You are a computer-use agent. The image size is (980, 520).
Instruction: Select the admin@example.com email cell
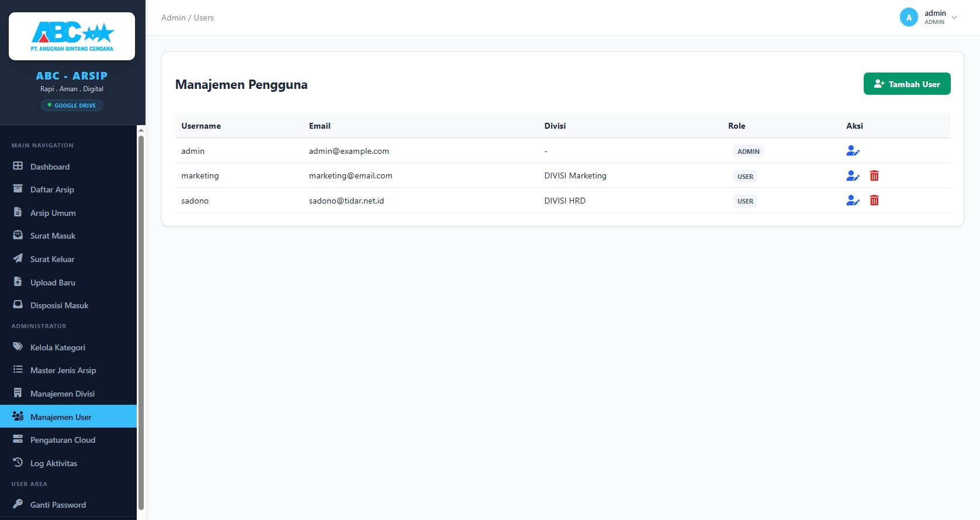(349, 151)
